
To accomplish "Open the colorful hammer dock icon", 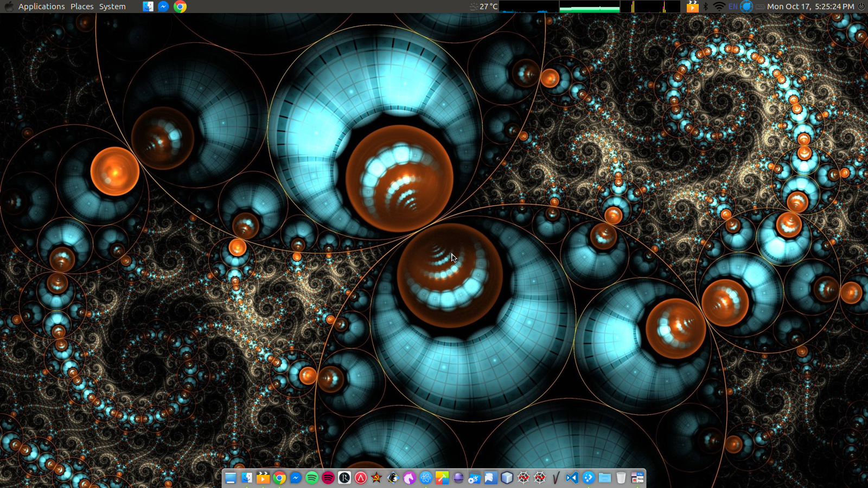I will (x=442, y=478).
